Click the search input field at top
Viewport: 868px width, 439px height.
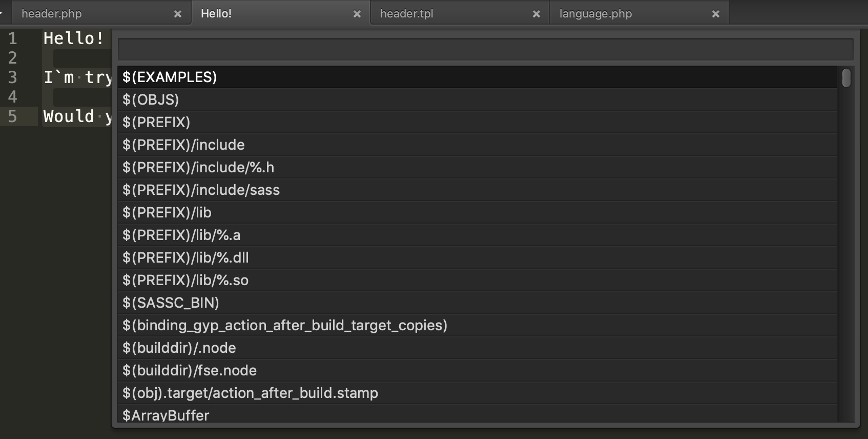[x=485, y=50]
